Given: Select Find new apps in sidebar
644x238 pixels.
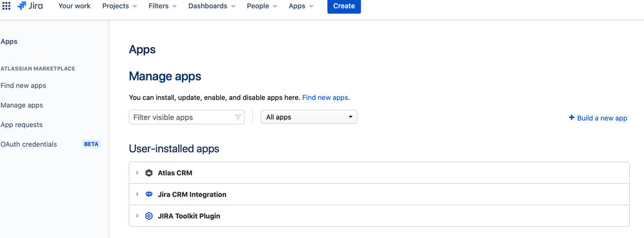Looking at the screenshot, I should 23,86.
